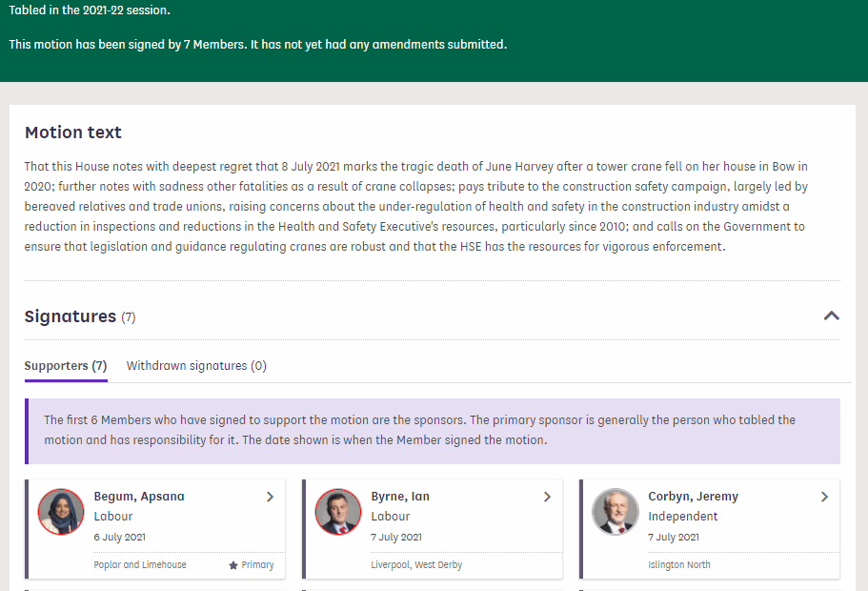Click the arrow on Begum, Apsana card
The height and width of the screenshot is (591, 868).
[x=270, y=497]
